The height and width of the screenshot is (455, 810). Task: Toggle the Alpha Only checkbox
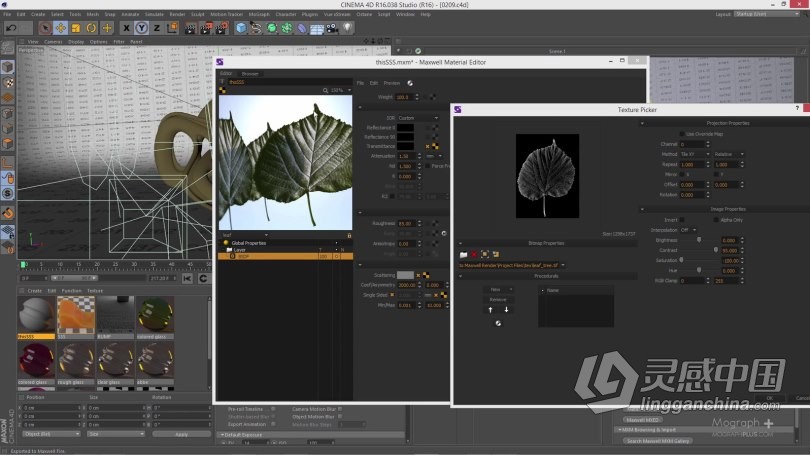[716, 220]
